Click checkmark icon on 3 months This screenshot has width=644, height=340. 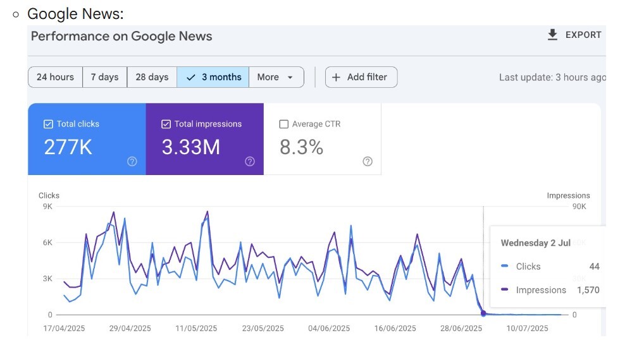(x=191, y=77)
